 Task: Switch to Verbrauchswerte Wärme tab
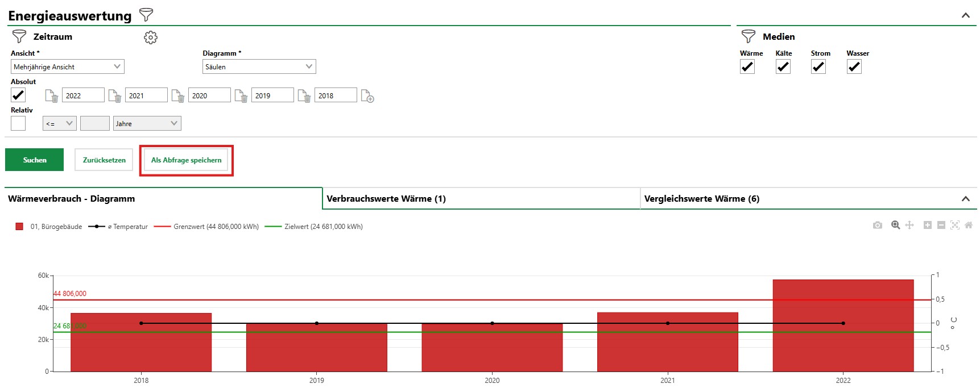(x=481, y=199)
